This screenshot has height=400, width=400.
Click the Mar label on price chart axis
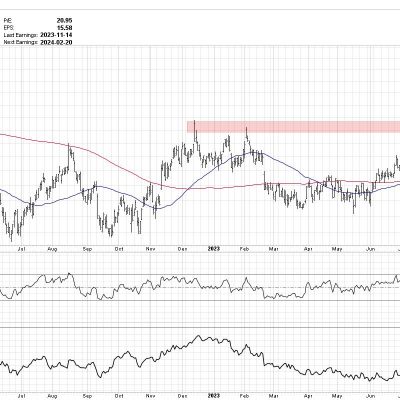pos(274,249)
